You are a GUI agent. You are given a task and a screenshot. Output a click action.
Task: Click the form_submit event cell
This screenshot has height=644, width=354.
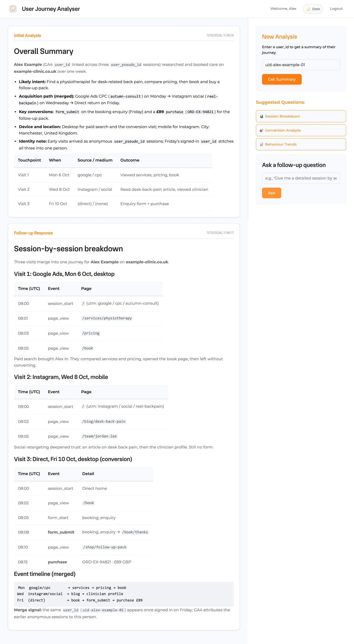tap(61, 532)
